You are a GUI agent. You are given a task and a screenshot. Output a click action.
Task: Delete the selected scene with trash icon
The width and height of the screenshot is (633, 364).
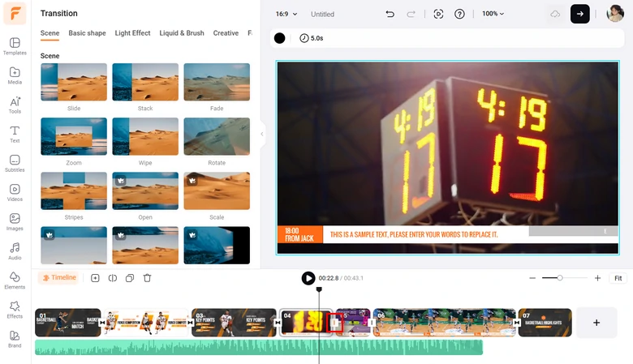pyautogui.click(x=148, y=278)
